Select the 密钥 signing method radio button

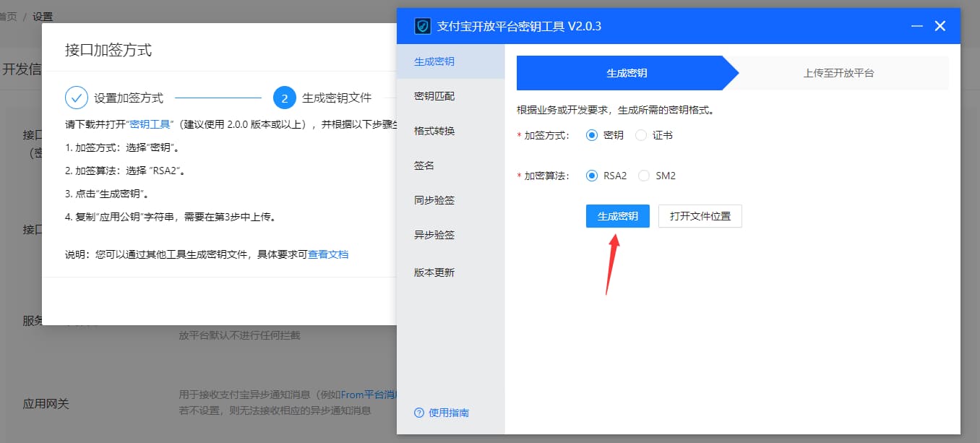[590, 135]
